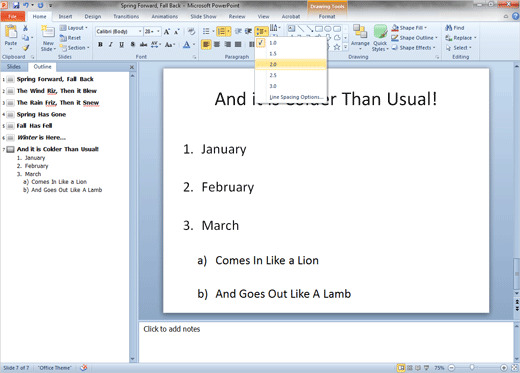Click the Quick Styles icon
520x373 pixels.
(380, 37)
